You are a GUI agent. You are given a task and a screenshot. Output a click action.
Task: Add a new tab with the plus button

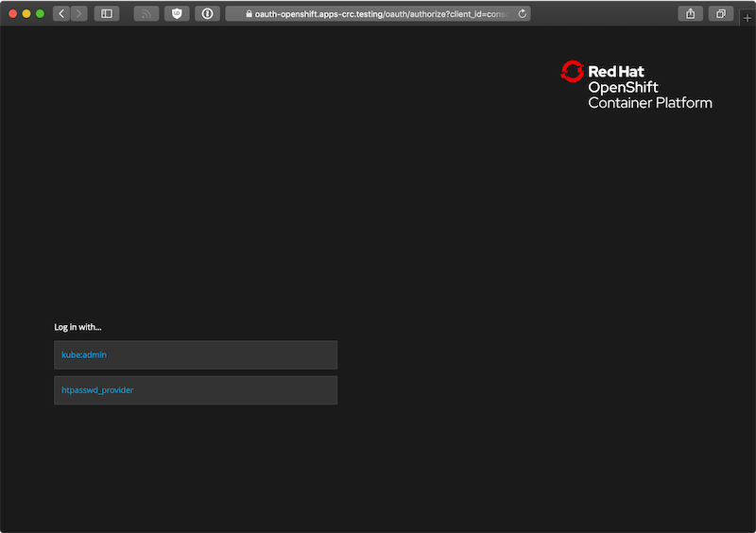point(747,18)
